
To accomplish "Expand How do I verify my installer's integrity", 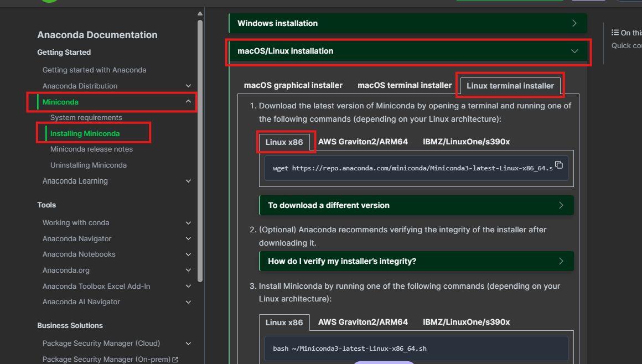I will pyautogui.click(x=416, y=261).
